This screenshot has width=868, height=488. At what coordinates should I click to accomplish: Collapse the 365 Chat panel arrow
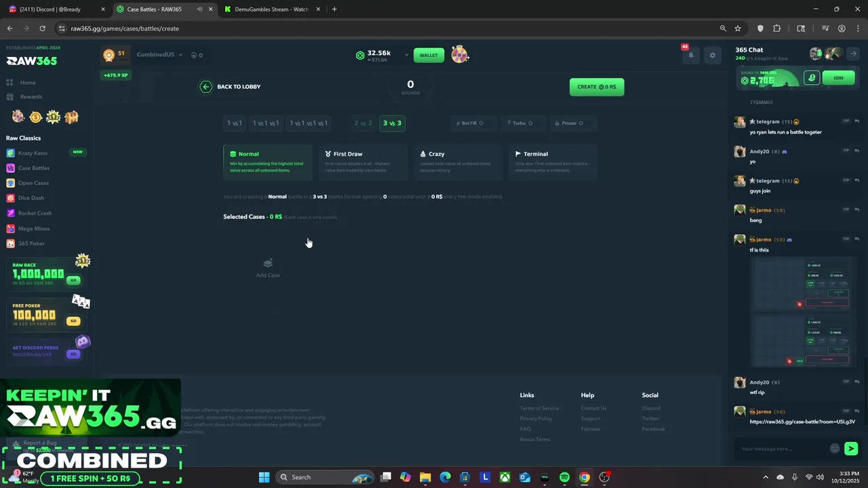pos(854,54)
